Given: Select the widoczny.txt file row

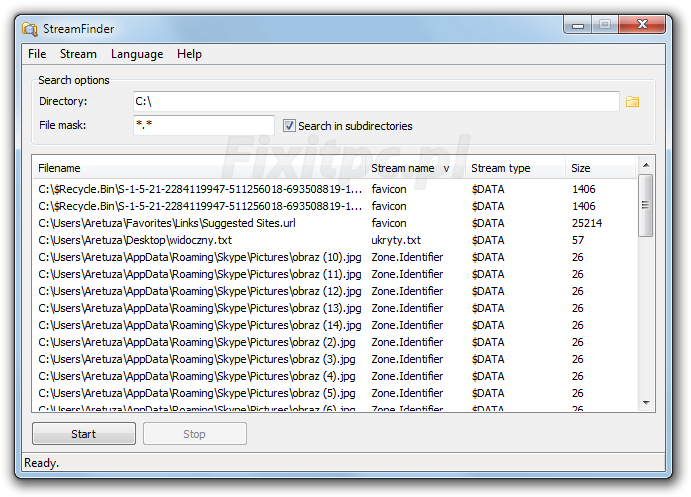Looking at the screenshot, I should click(335, 240).
